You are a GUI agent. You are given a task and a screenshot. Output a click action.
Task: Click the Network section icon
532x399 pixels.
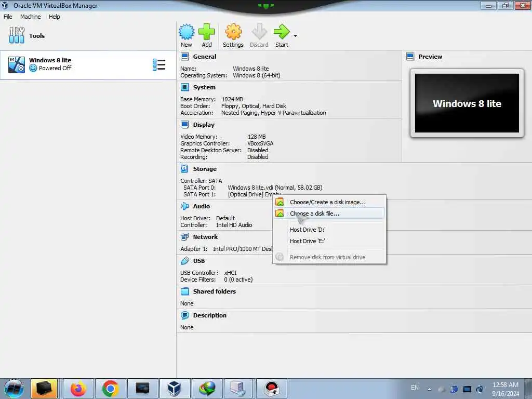pos(184,236)
